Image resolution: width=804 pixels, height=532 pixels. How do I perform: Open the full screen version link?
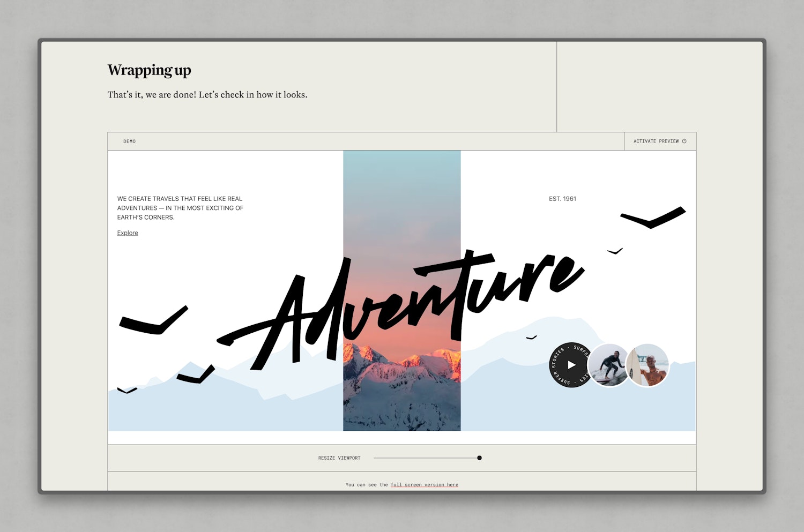pos(424,485)
